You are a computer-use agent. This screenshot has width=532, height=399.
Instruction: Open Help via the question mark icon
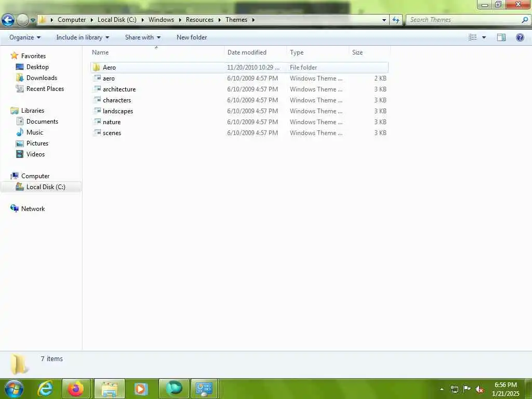coord(520,37)
